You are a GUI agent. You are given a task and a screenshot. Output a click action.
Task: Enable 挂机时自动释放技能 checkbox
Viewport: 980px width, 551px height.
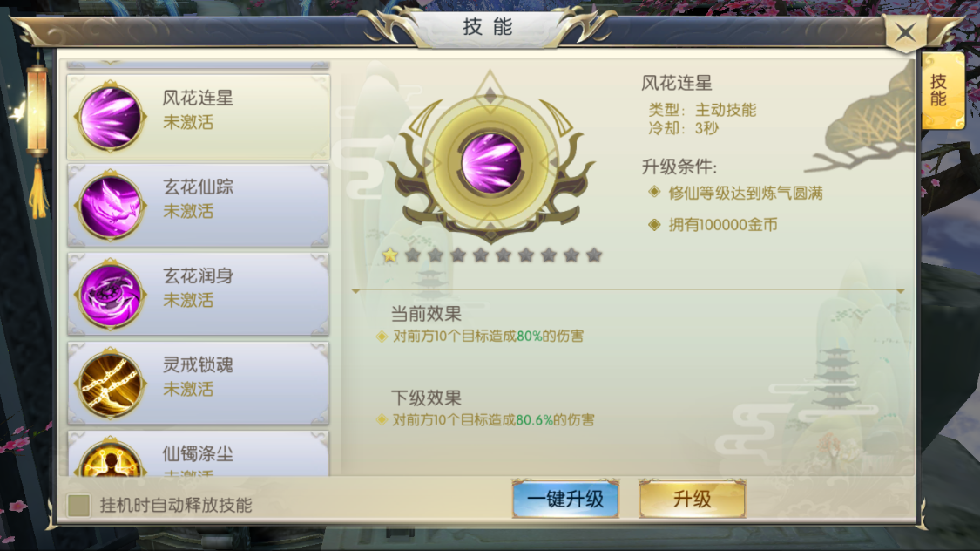click(x=78, y=506)
